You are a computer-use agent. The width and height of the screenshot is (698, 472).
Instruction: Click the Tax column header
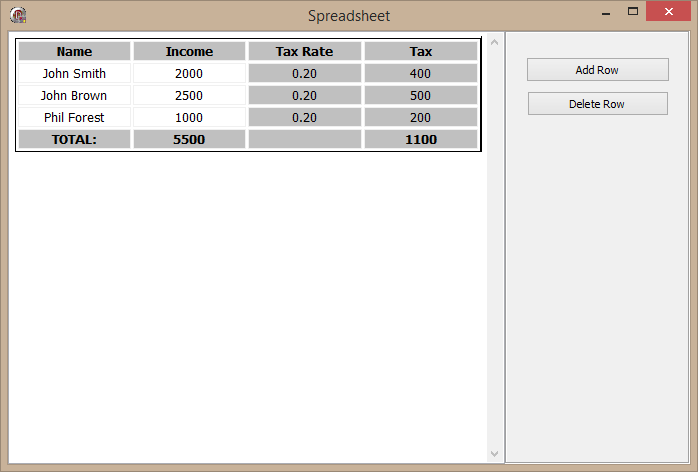tap(421, 51)
